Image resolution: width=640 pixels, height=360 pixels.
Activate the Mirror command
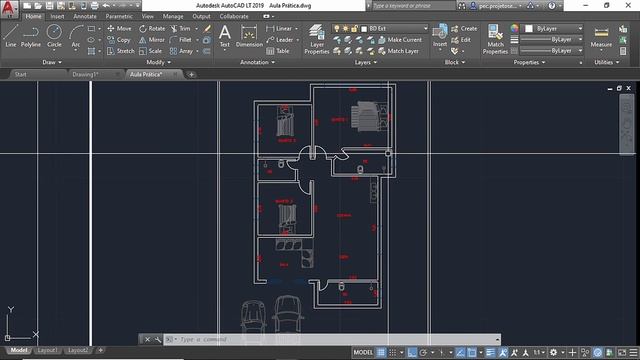pyautogui.click(x=151, y=40)
